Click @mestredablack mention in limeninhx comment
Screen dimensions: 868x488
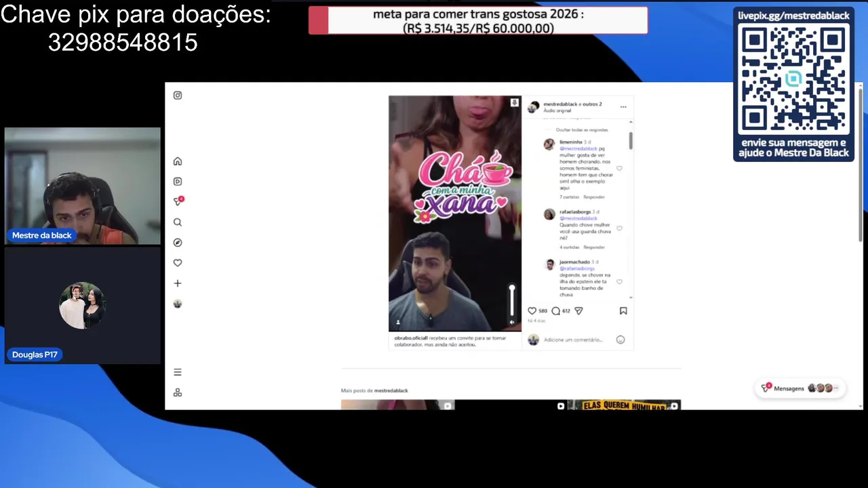(578, 148)
